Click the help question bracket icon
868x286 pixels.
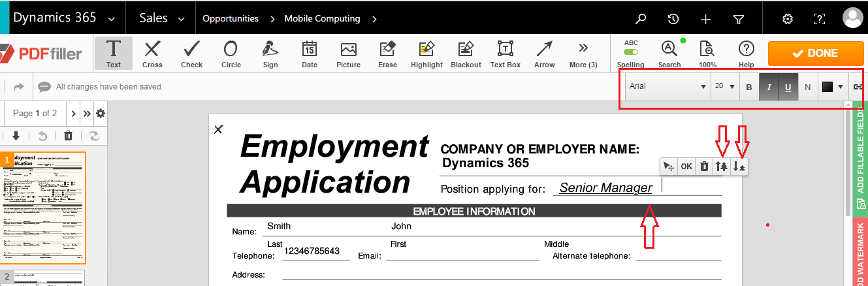coord(820,19)
